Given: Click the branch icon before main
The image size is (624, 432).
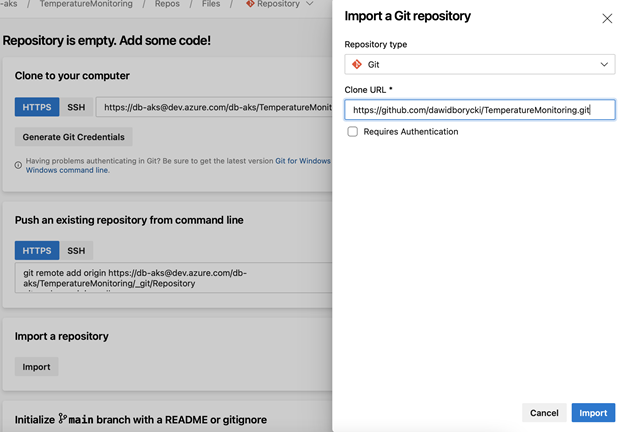Looking at the screenshot, I should click(62, 418).
